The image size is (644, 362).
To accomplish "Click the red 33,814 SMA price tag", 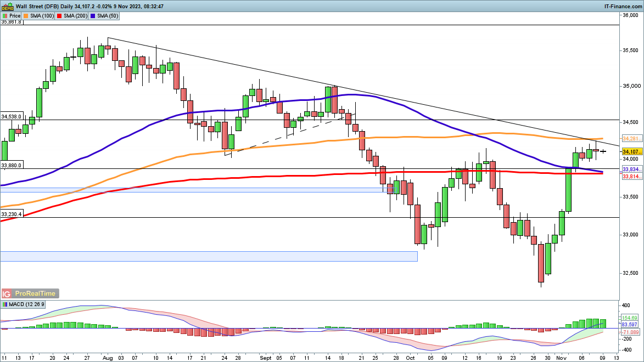I will (x=629, y=177).
